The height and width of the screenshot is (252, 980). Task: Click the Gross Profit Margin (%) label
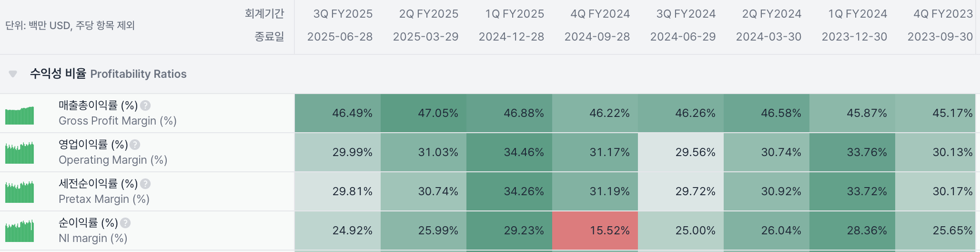coord(117,121)
